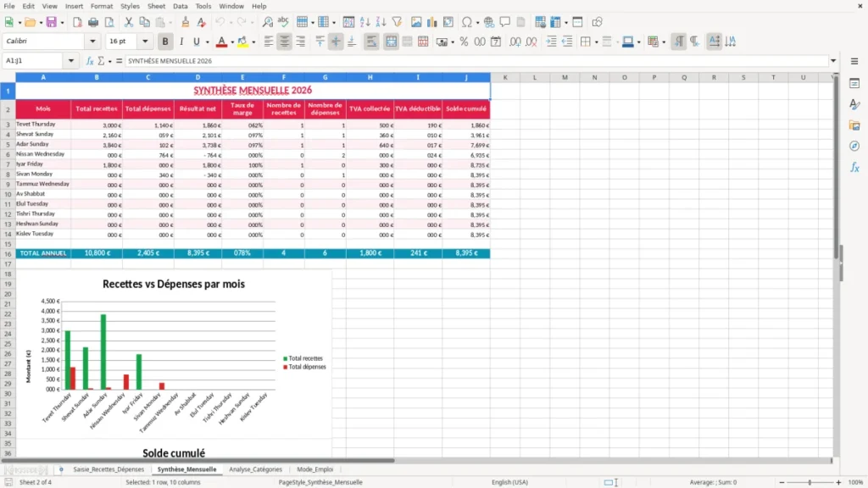Toggle Bold formatting
Image resolution: width=868 pixels, height=488 pixels.
click(x=165, y=42)
